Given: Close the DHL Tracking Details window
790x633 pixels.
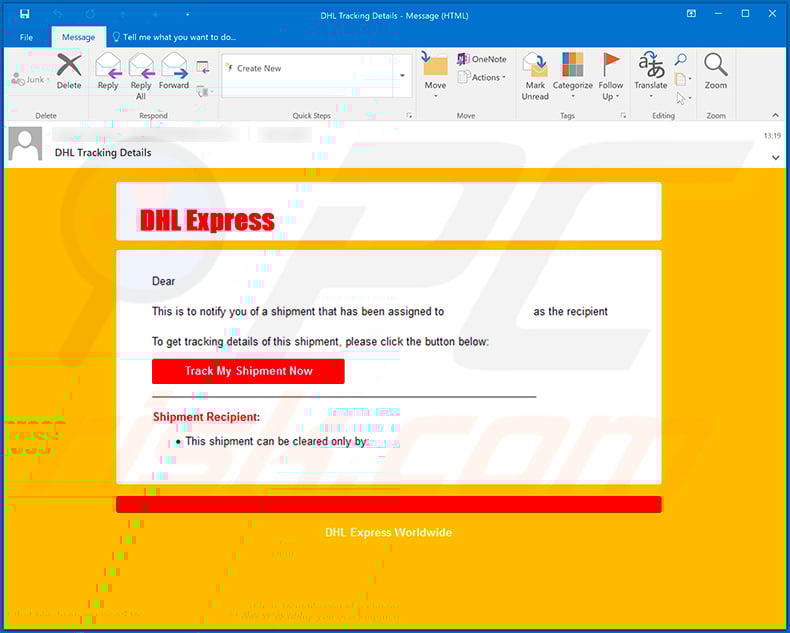Looking at the screenshot, I should click(772, 14).
